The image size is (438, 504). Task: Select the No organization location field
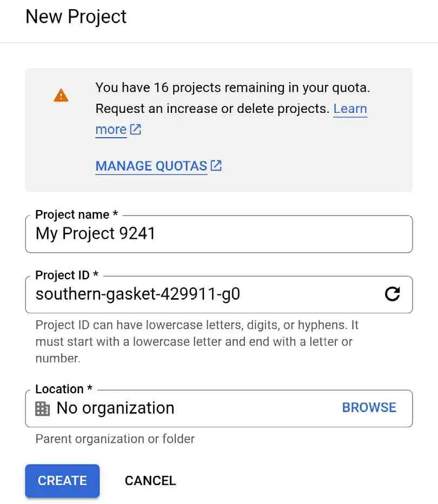(x=162, y=408)
